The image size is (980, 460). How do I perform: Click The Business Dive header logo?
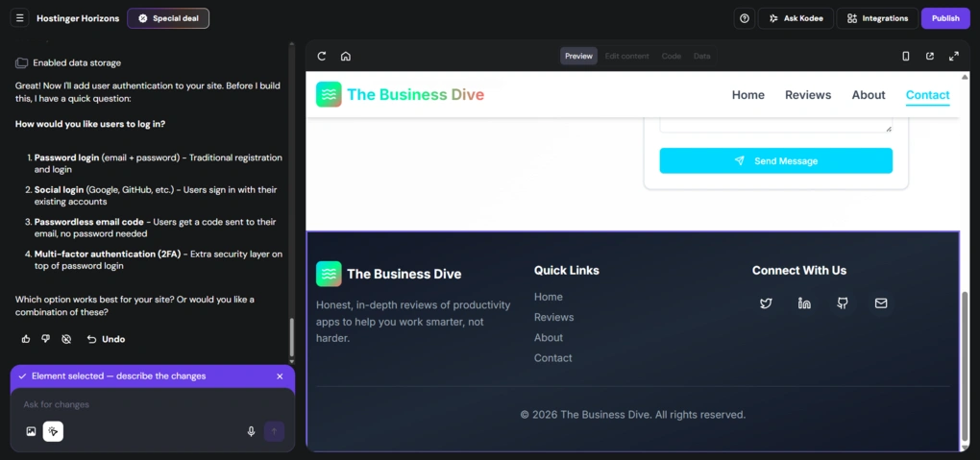click(x=400, y=94)
